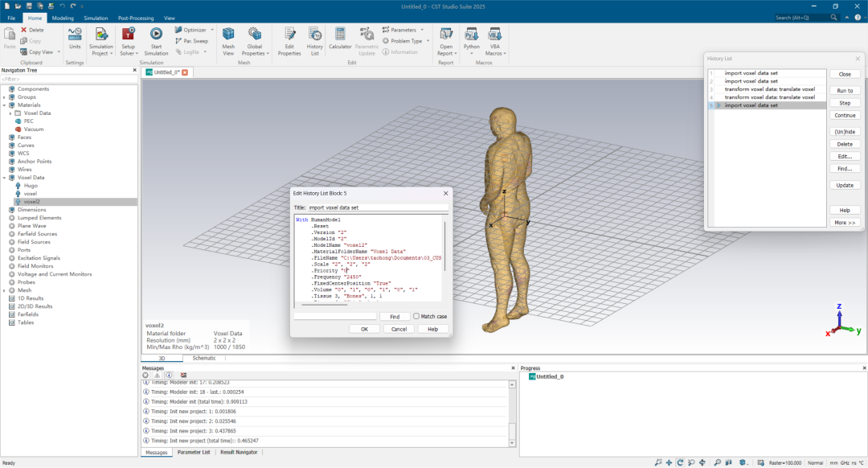Screen dimensions: 868x468
Task: Open the Units settings
Action: (75, 39)
